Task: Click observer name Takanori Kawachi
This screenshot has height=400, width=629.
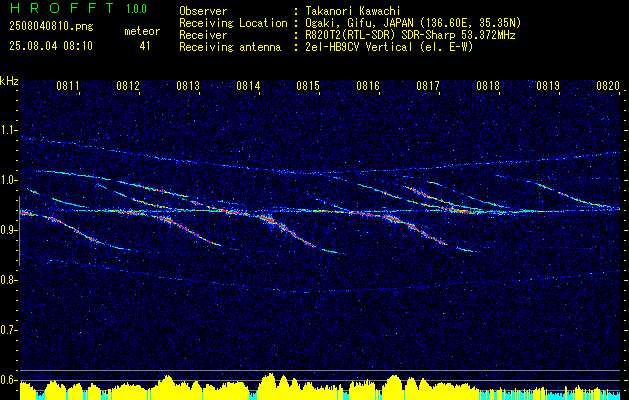Action: click(x=353, y=11)
